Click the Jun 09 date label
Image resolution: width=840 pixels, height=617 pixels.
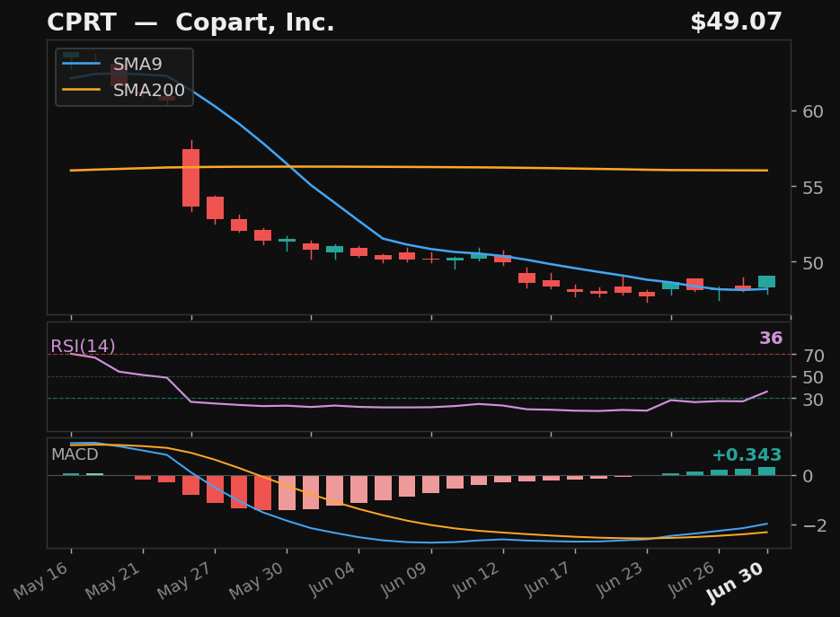[403, 579]
